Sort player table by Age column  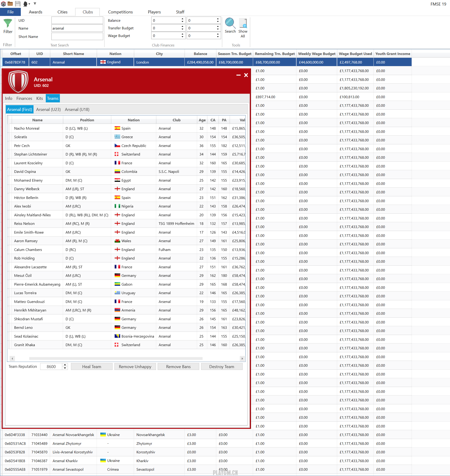click(x=202, y=120)
